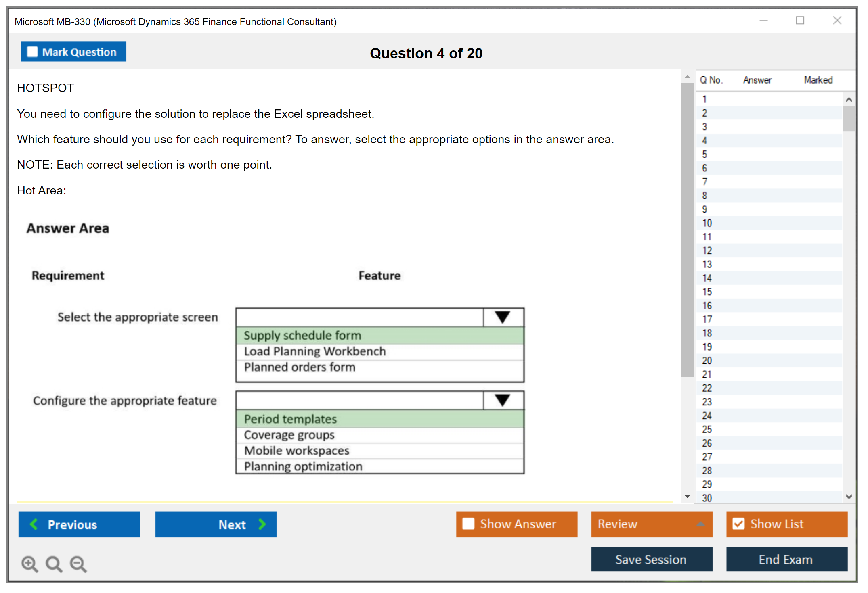Viewport: 868px width, 593px height.
Task: Choose Coverage groups option
Action: (289, 435)
